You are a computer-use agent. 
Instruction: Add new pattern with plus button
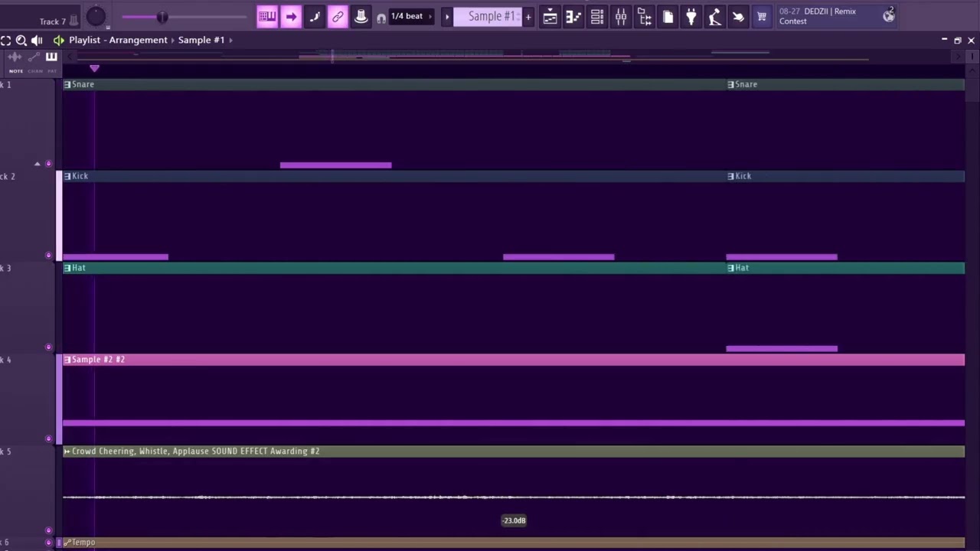528,16
